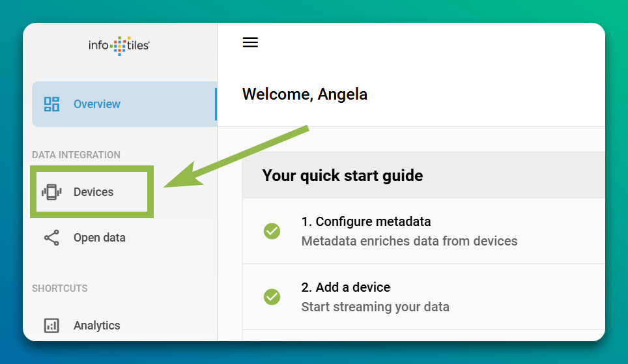This screenshot has height=364, width=628.
Task: Click the Devices vibrating phone icon
Action: point(51,192)
